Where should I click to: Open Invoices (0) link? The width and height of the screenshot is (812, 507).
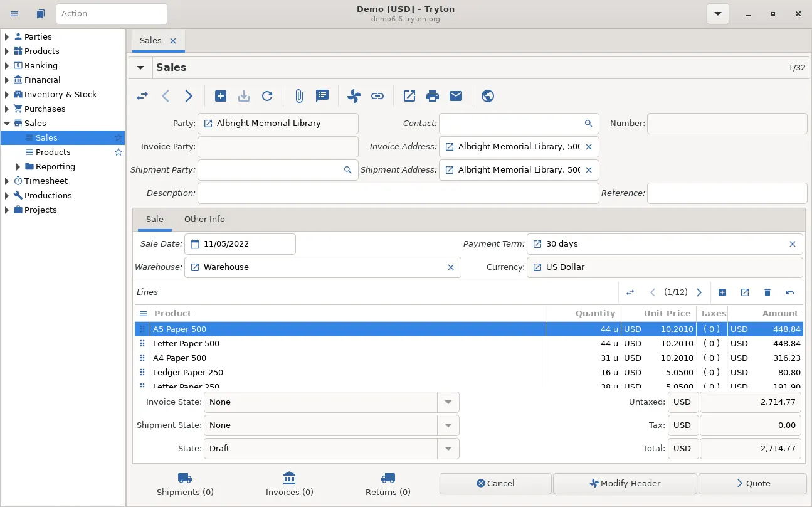click(x=289, y=484)
